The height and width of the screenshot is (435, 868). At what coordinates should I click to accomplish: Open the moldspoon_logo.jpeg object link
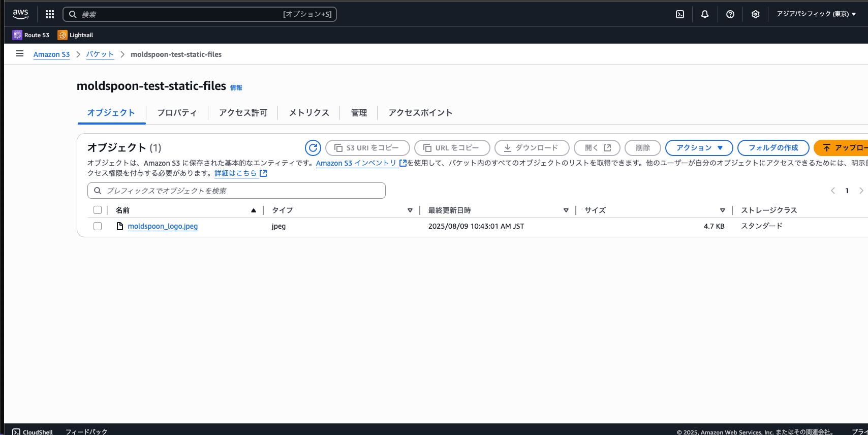[x=163, y=226]
